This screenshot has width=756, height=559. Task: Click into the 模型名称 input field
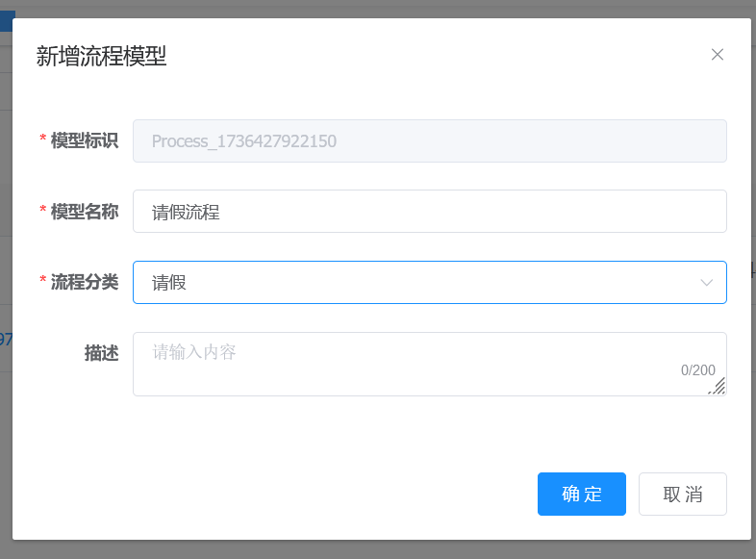pyautogui.click(x=429, y=212)
